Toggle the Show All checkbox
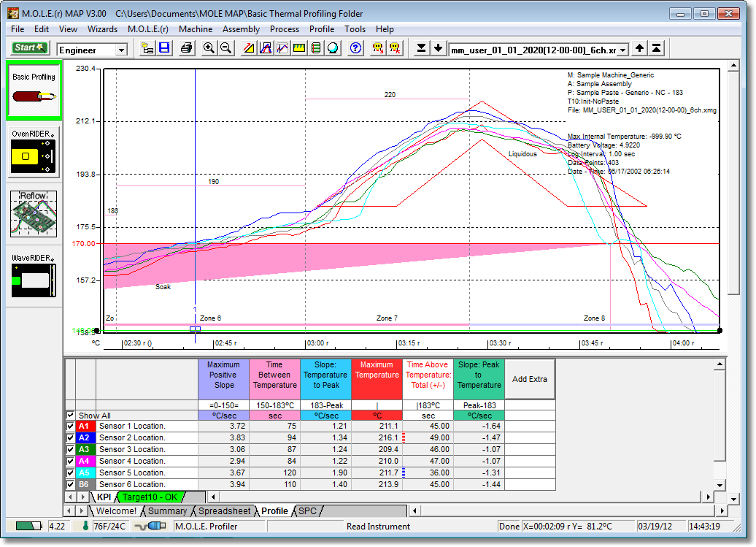 (70, 415)
